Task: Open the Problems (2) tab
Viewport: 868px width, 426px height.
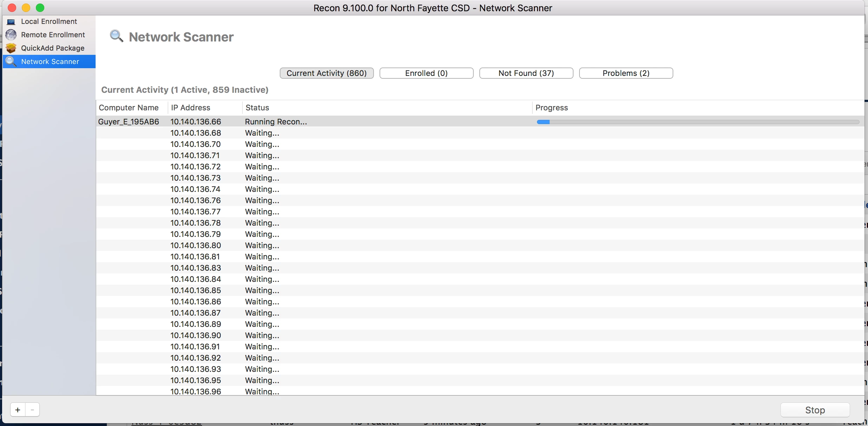Action: pyautogui.click(x=626, y=73)
